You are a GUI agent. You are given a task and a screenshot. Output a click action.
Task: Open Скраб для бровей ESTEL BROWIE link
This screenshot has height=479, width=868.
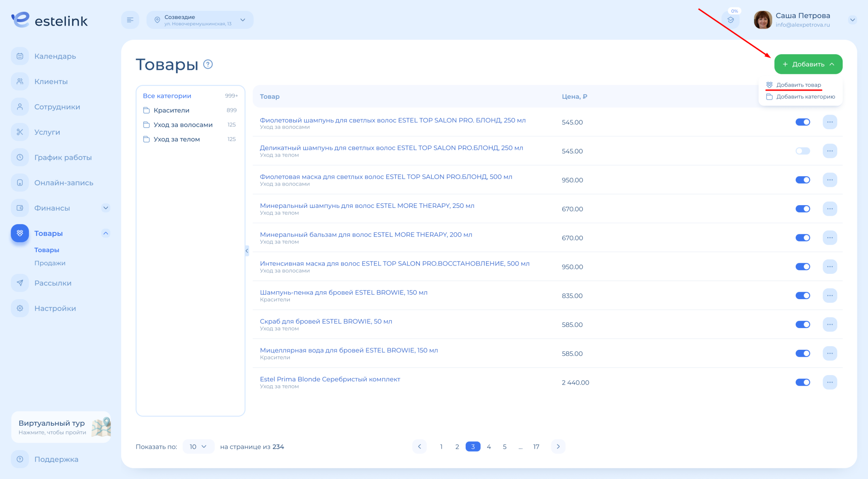point(326,321)
